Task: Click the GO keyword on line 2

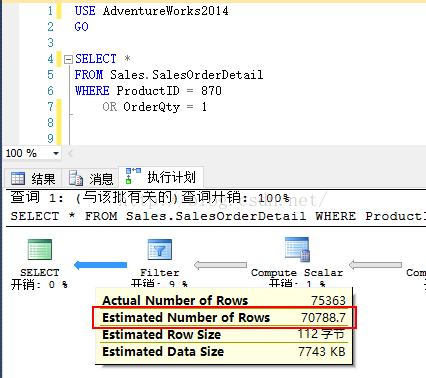Action: (81, 27)
